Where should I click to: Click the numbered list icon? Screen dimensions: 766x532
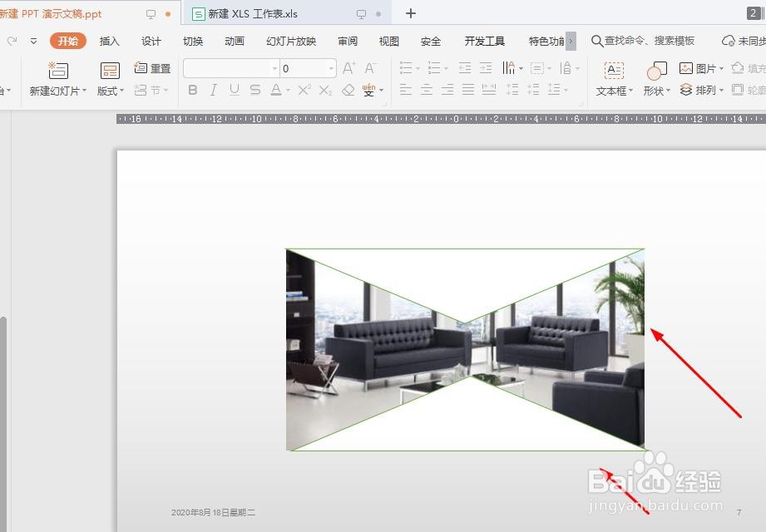[x=434, y=68]
